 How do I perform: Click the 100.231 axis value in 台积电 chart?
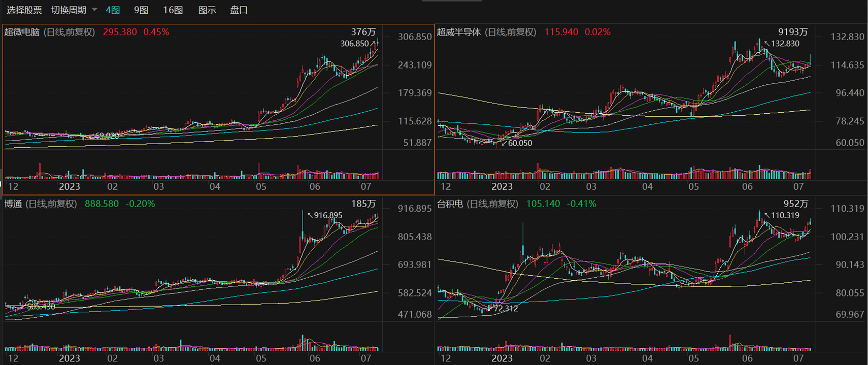pos(847,237)
